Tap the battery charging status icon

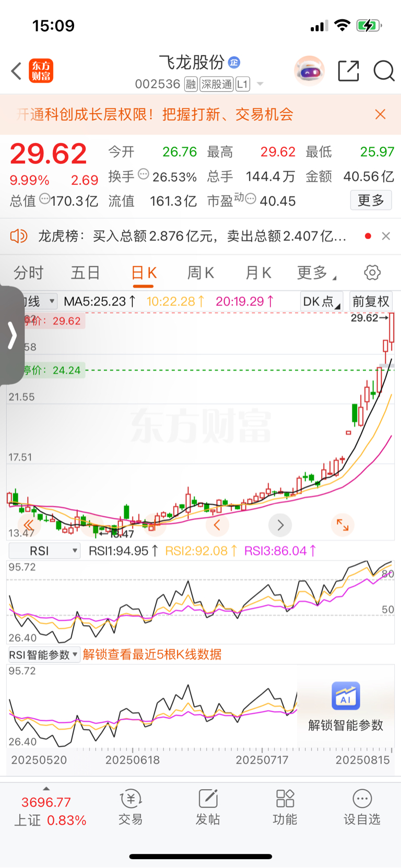pyautogui.click(x=369, y=26)
